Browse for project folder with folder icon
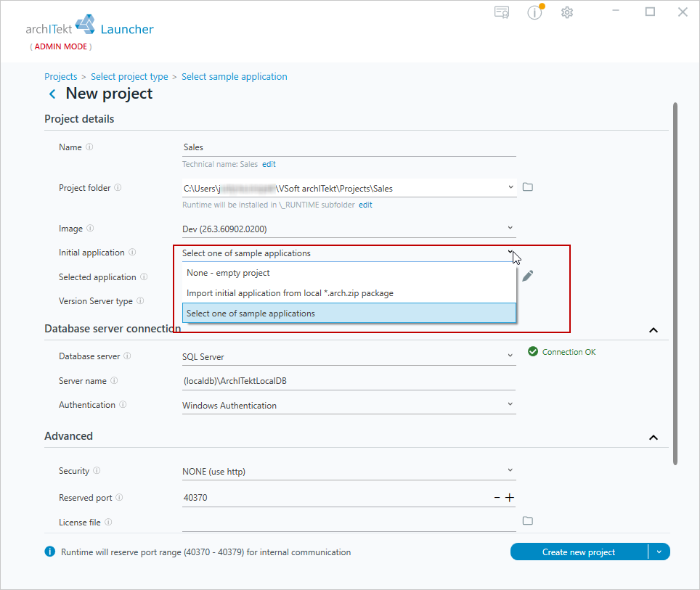700x590 pixels. pos(528,187)
